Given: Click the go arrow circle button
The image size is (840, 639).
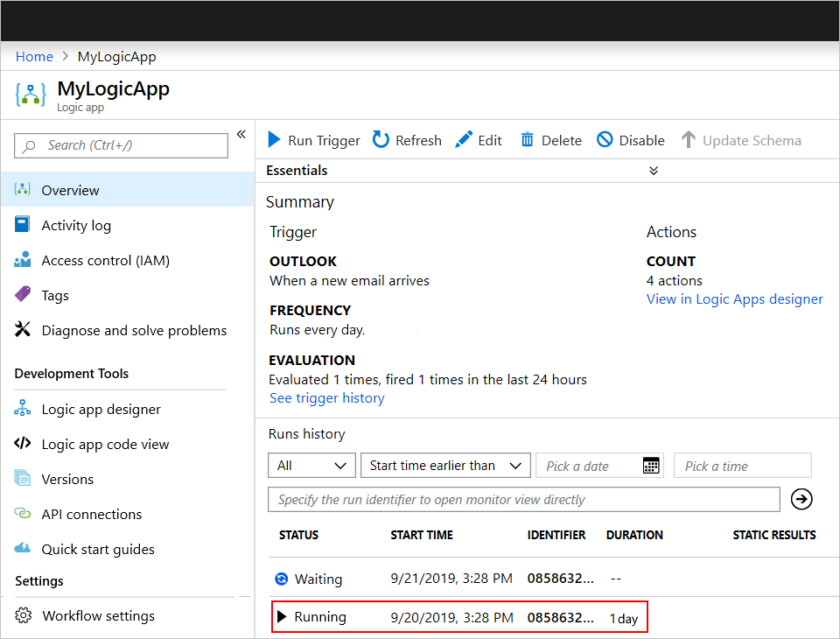Looking at the screenshot, I should (801, 499).
